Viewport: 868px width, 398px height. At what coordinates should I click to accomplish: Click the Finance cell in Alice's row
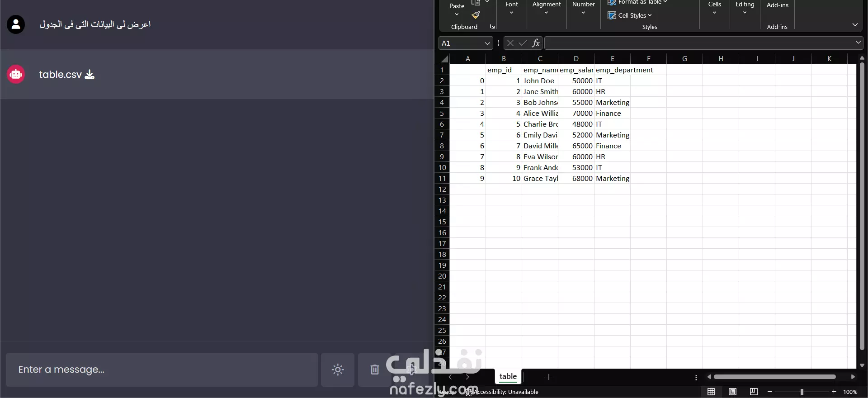pyautogui.click(x=612, y=113)
